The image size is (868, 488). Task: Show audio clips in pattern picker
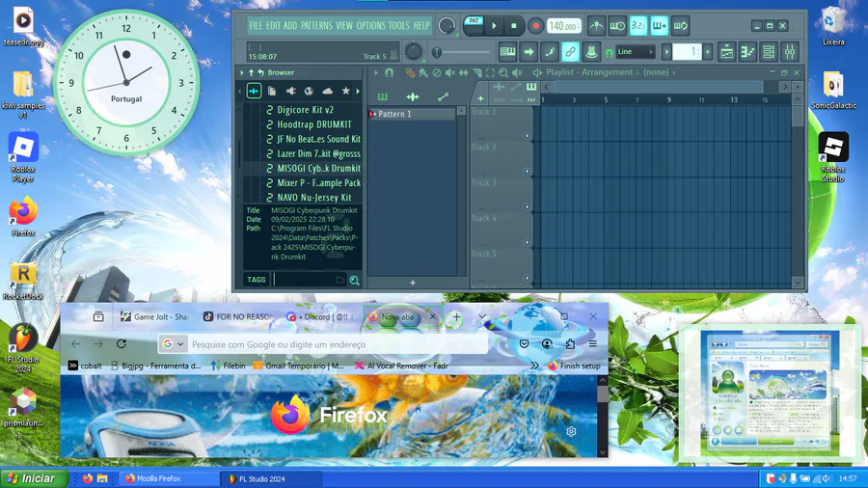[x=413, y=96]
